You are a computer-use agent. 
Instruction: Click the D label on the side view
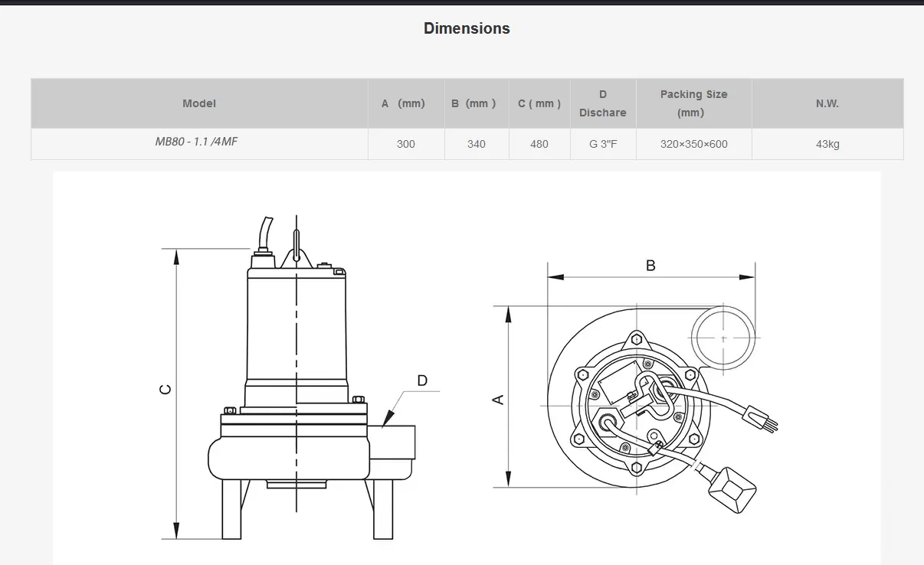pos(422,380)
